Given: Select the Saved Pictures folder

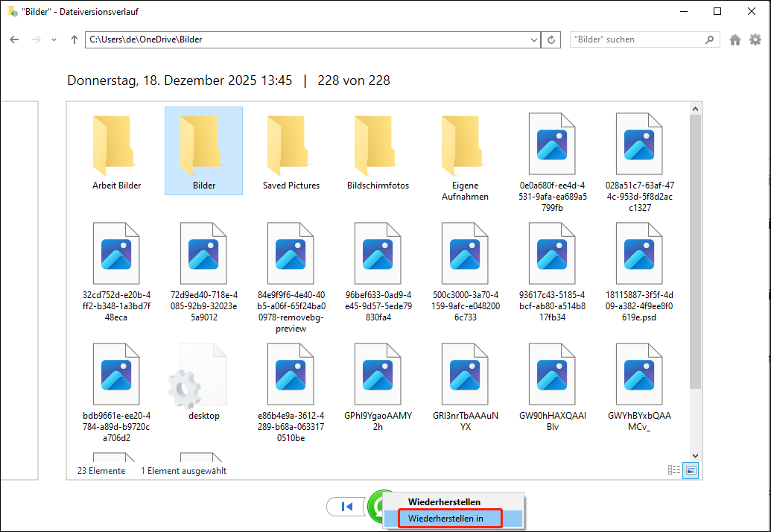Looking at the screenshot, I should [x=291, y=151].
